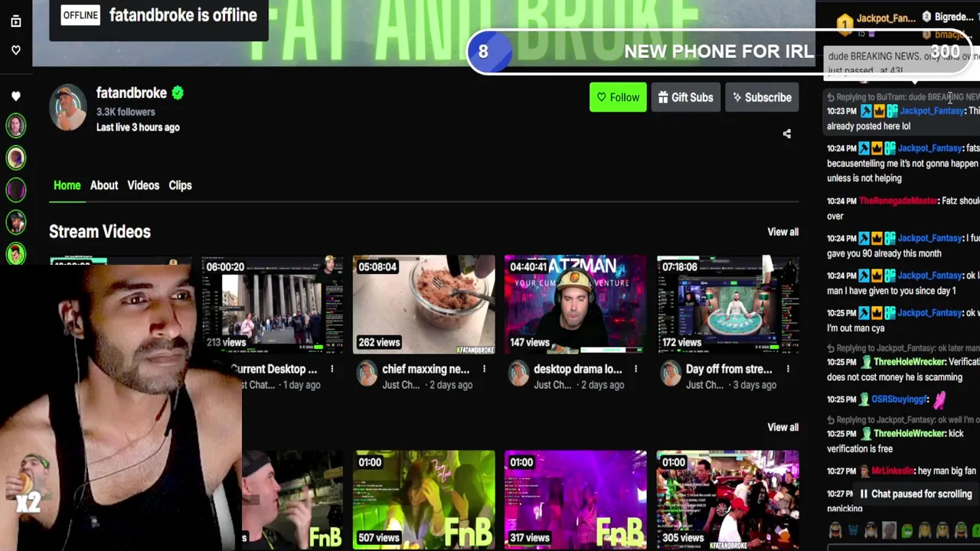Click Bigrede... in chat leaderboard
The width and height of the screenshot is (980, 551).
(954, 17)
